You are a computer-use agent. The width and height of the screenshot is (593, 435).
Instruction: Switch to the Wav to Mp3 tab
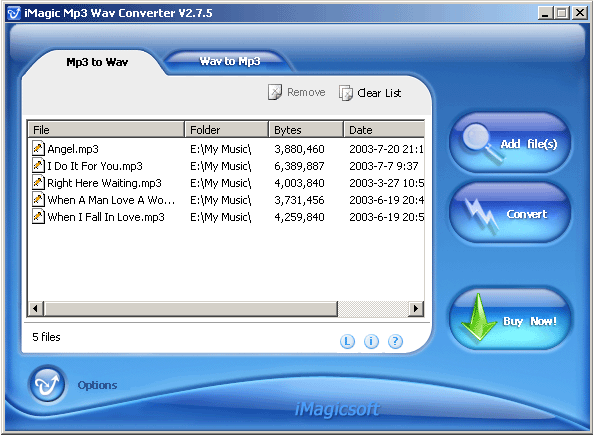click(x=230, y=61)
